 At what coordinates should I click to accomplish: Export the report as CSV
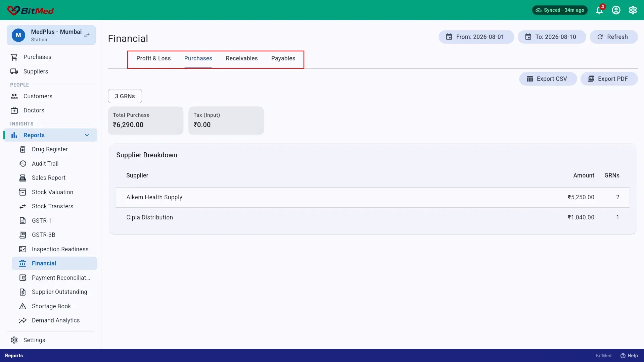548,79
